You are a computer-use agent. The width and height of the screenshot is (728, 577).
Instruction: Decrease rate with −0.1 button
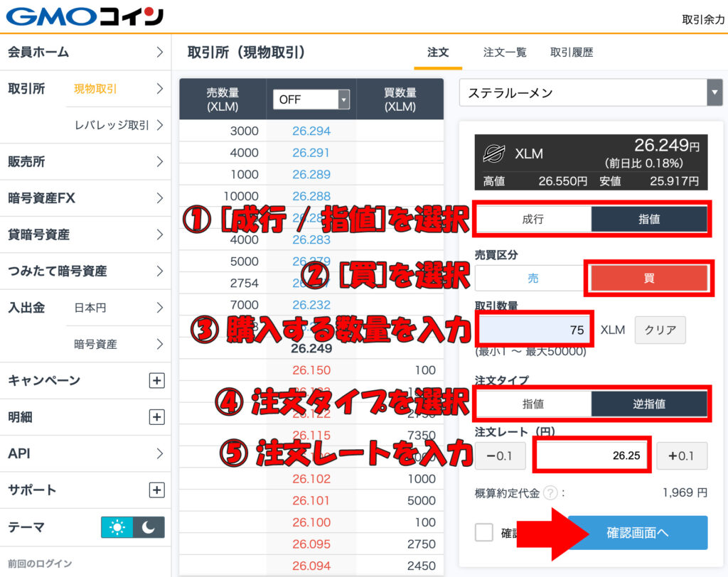(500, 455)
